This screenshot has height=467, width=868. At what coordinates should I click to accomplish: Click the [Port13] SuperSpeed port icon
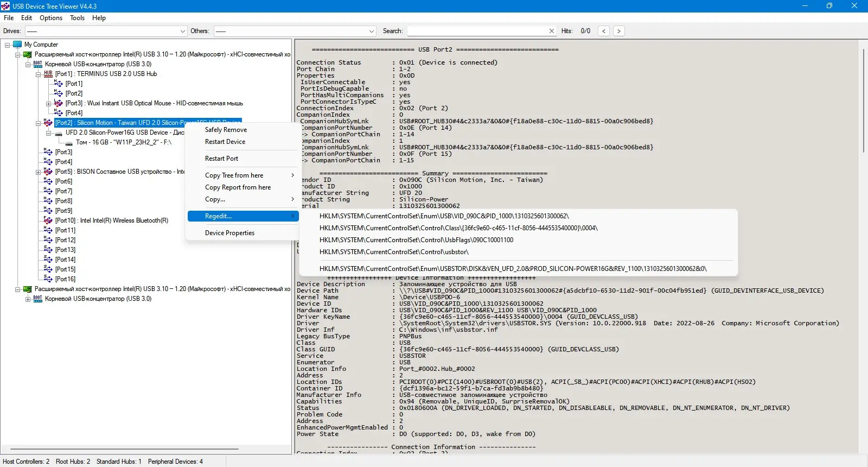48,250
